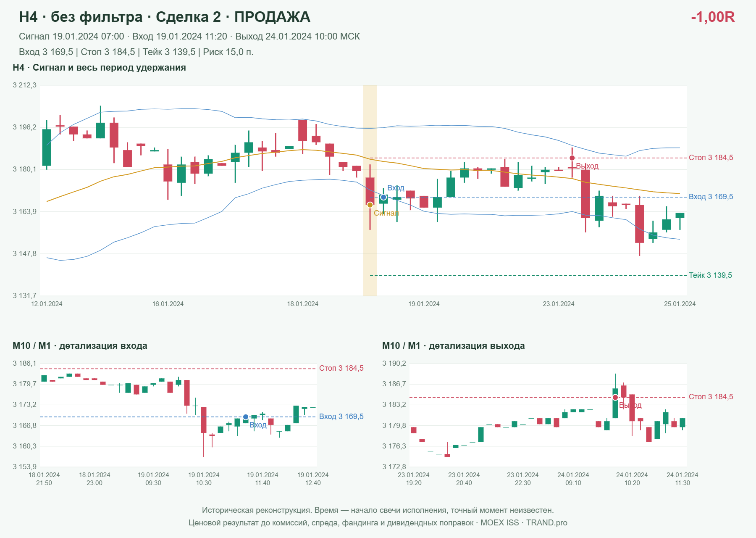Click the chart title 'H4 · без фильтра · Сделка 2 · ПРОДАЖА'
The width and height of the screenshot is (756, 538).
pyautogui.click(x=165, y=17)
